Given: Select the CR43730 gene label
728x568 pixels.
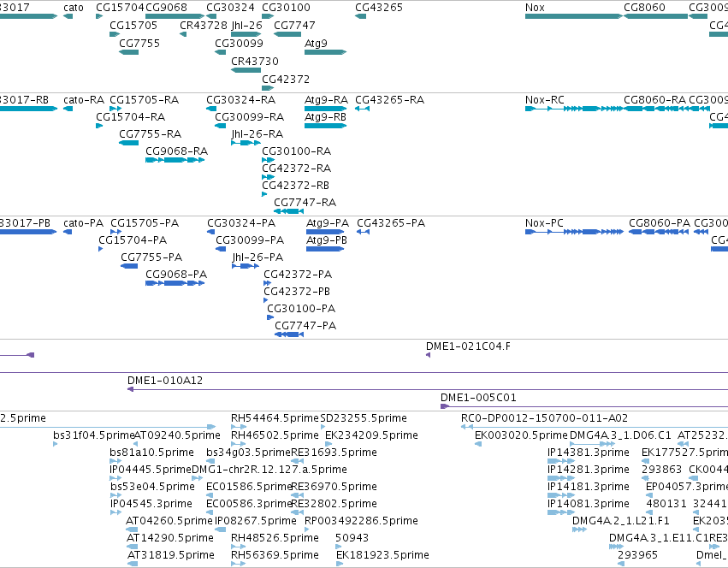Looking at the screenshot, I should pos(255,62).
